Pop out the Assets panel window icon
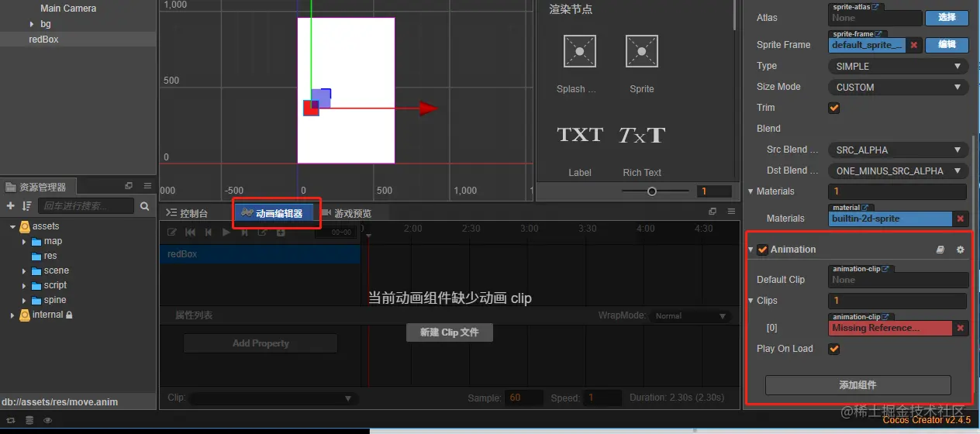980x434 pixels. (129, 186)
